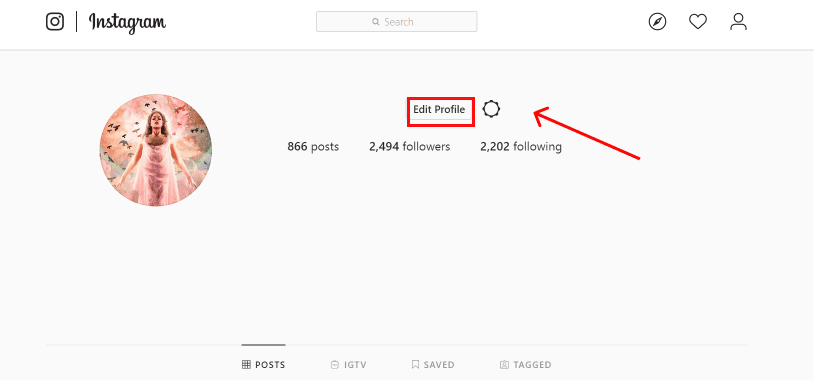Click the 866 posts count

pyautogui.click(x=313, y=147)
